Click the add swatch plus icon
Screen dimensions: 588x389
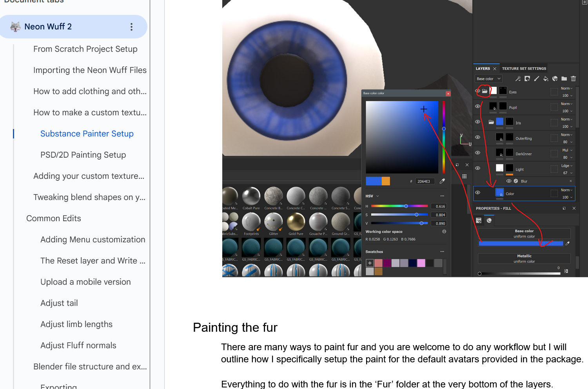(369, 263)
